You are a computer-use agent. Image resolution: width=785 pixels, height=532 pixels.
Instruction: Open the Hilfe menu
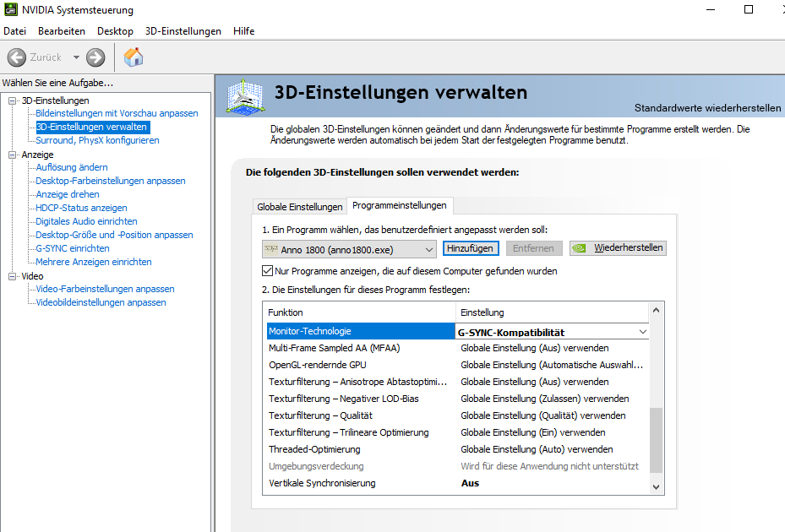244,31
